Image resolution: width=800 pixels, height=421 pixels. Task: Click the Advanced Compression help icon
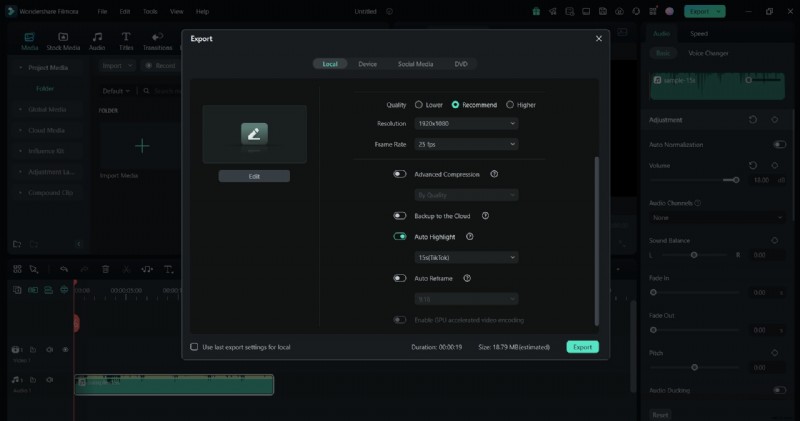pos(494,174)
